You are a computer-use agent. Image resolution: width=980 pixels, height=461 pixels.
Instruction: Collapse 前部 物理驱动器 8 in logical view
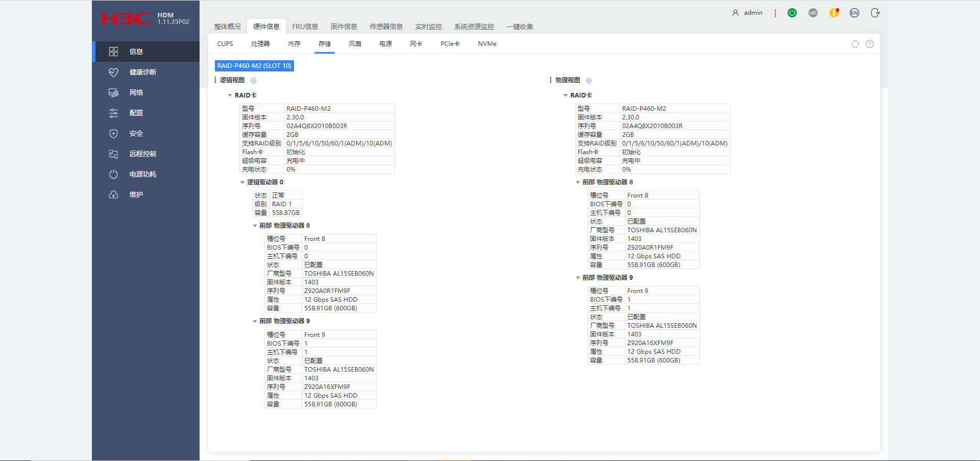click(x=255, y=226)
